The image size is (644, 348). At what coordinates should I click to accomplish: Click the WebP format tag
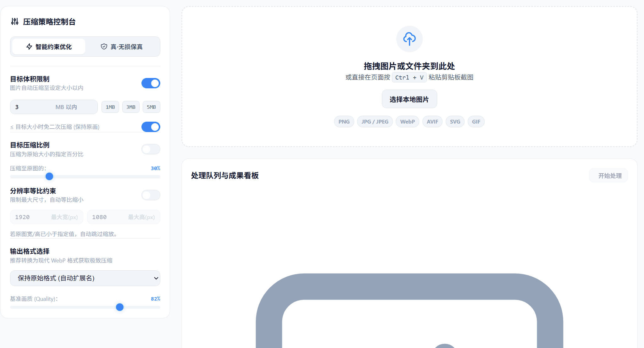point(407,122)
